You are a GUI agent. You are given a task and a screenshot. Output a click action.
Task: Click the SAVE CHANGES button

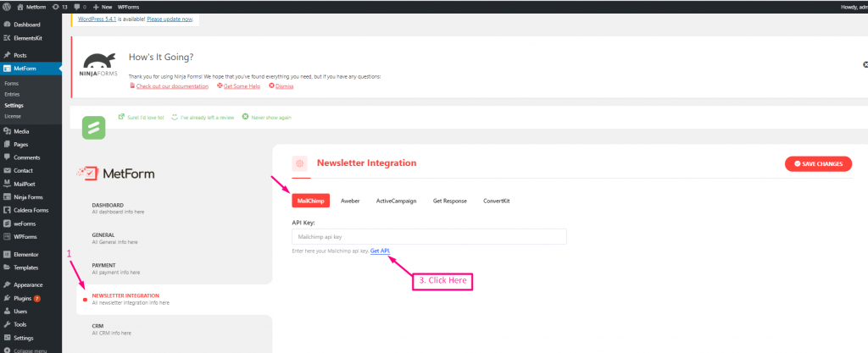818,163
